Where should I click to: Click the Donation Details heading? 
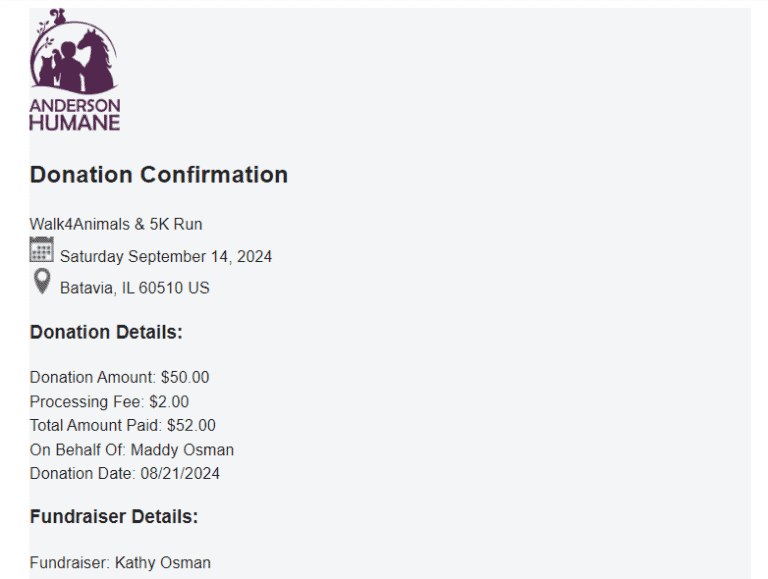[x=106, y=332]
